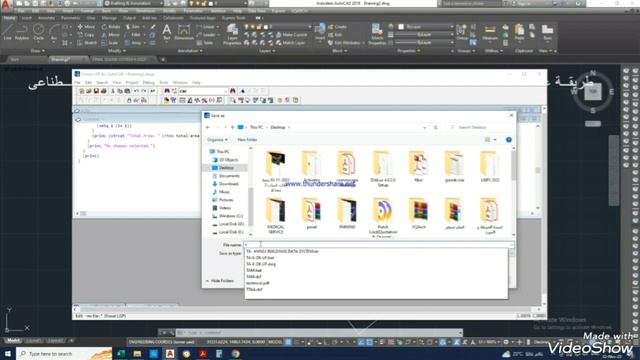Open Tools menu in Visual LISP window
The width and height of the screenshot is (640, 360).
pos(163,82)
